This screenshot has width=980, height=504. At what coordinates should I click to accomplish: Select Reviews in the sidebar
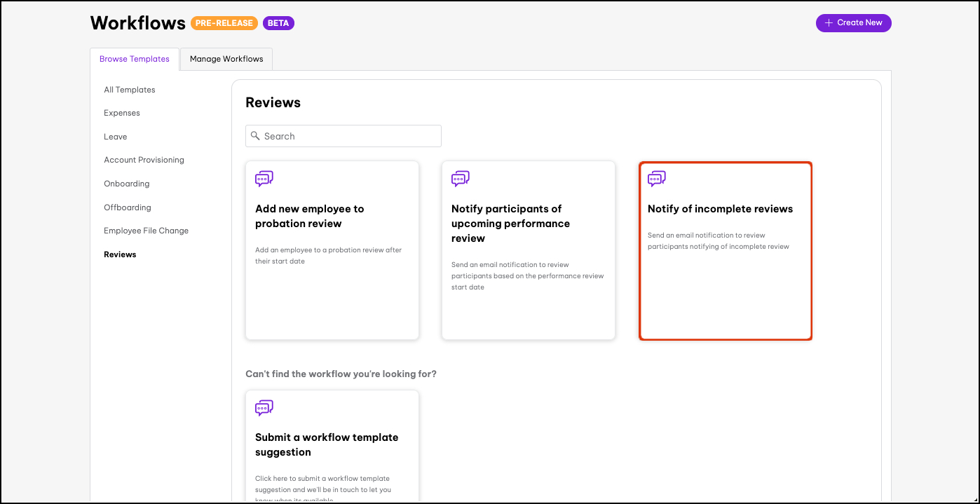(120, 254)
